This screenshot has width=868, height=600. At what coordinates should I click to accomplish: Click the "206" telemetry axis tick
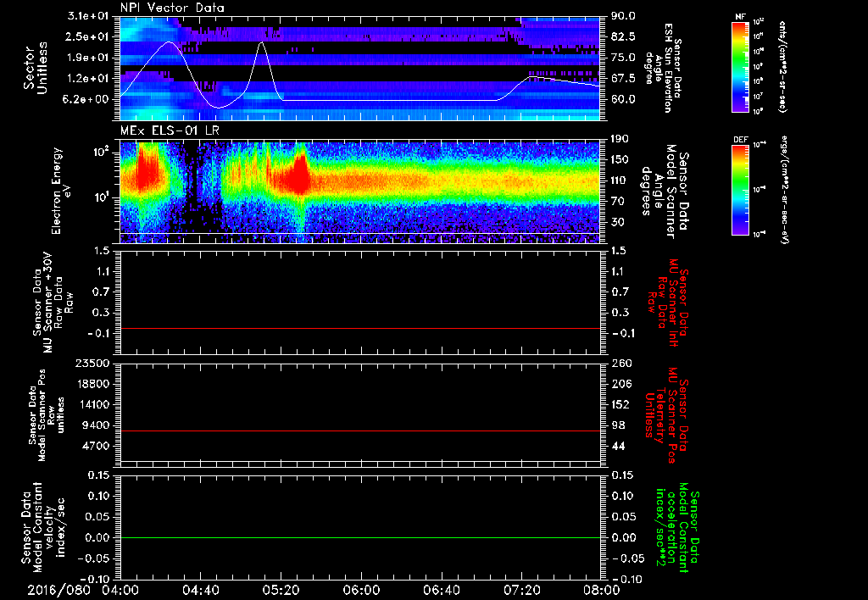point(620,384)
